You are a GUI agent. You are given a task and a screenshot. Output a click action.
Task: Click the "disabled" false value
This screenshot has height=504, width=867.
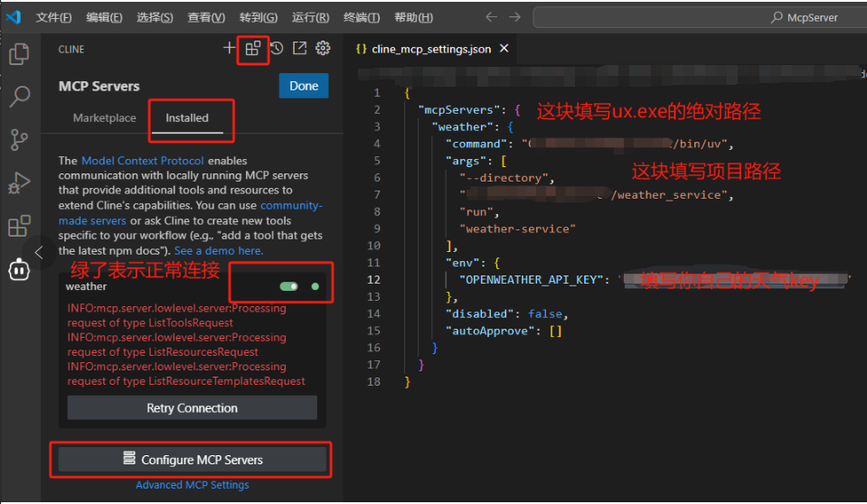[544, 314]
